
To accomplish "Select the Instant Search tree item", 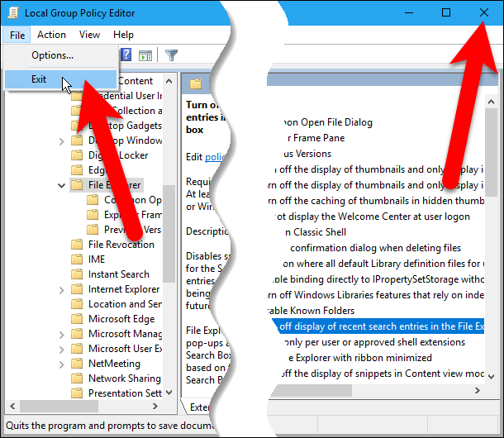I will [x=119, y=274].
